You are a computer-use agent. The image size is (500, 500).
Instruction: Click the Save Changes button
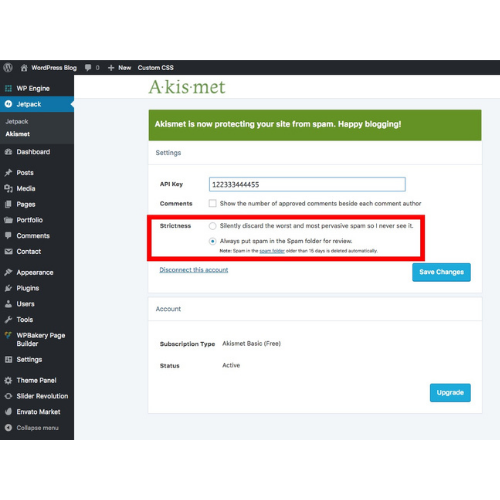[x=441, y=272]
